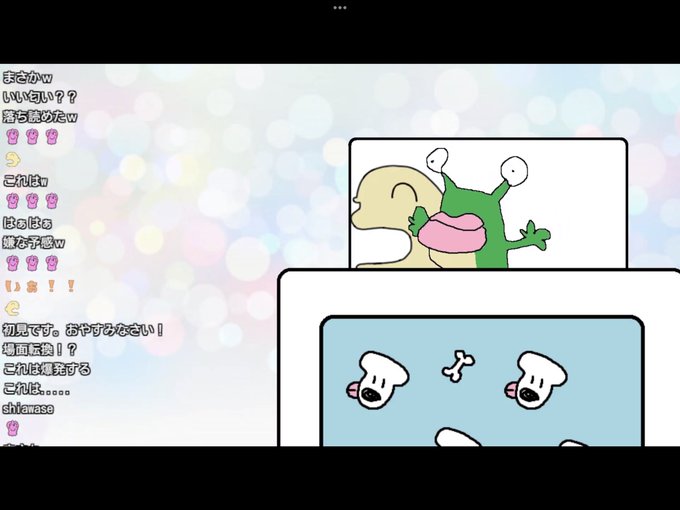This screenshot has width=680, height=510.
Task: Click the bone between the dog faces
Action: tap(458, 366)
